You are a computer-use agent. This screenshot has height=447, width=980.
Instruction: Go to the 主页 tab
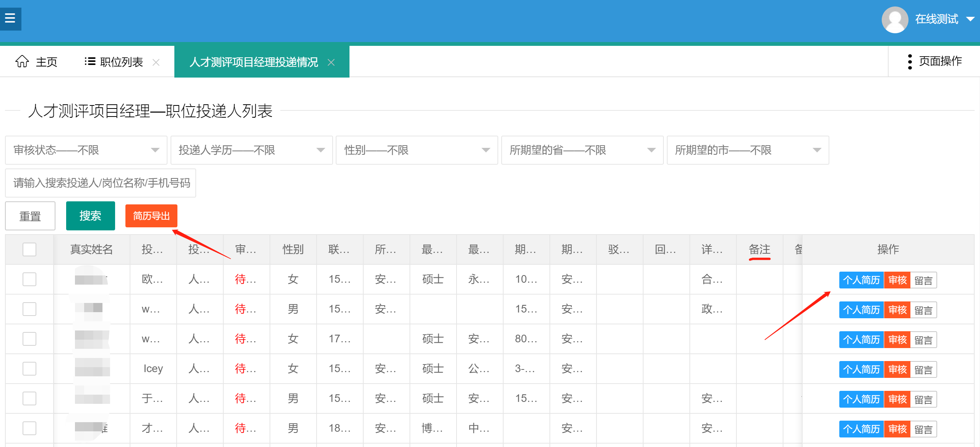[46, 62]
